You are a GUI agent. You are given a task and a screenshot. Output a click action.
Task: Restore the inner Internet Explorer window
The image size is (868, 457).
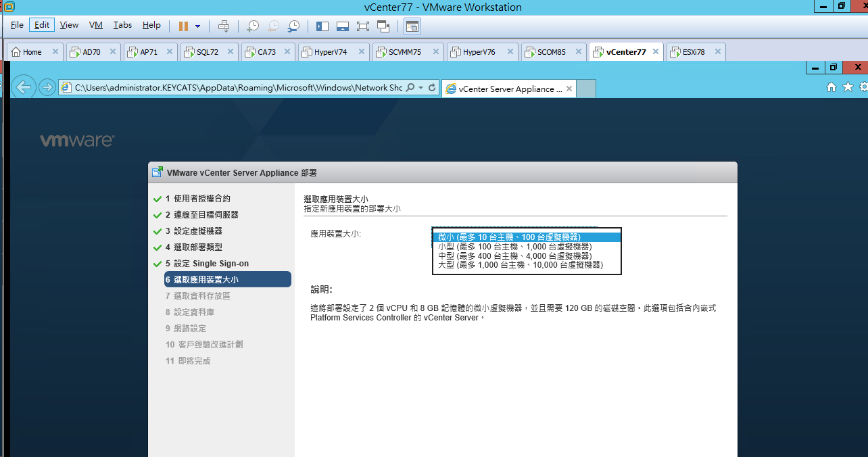pos(834,68)
